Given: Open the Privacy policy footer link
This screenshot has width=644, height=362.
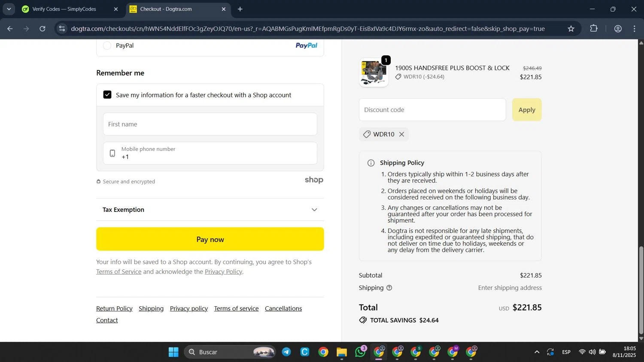Looking at the screenshot, I should (189, 308).
